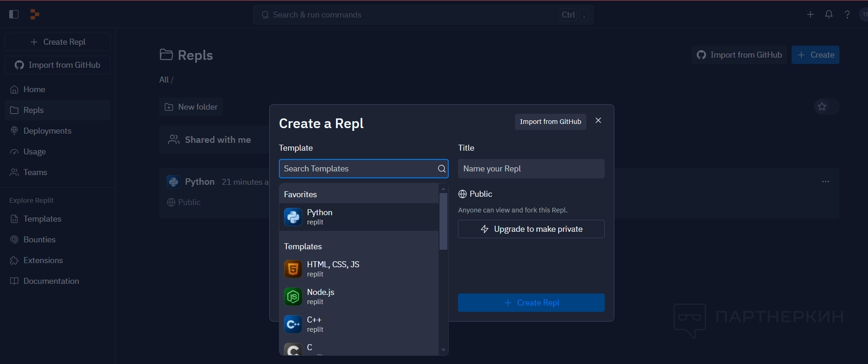Click the blue Create Repl button

pos(531,303)
